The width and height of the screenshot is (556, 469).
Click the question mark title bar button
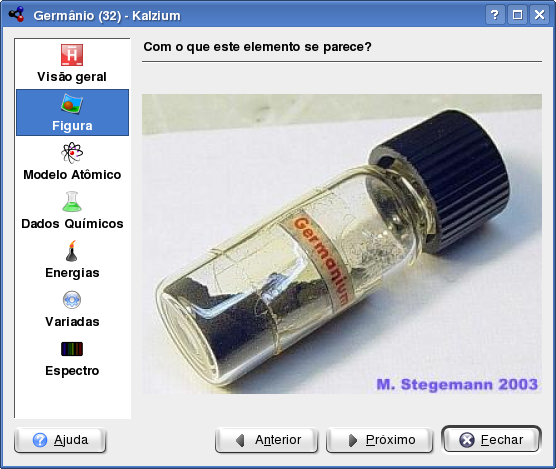[x=495, y=15]
